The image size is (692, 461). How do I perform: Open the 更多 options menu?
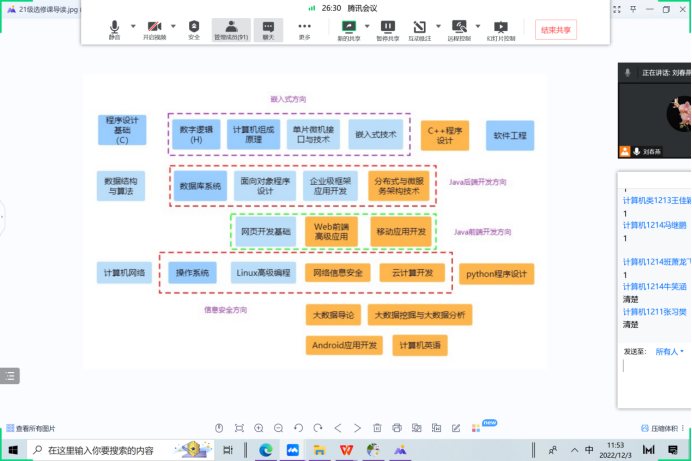tap(304, 28)
